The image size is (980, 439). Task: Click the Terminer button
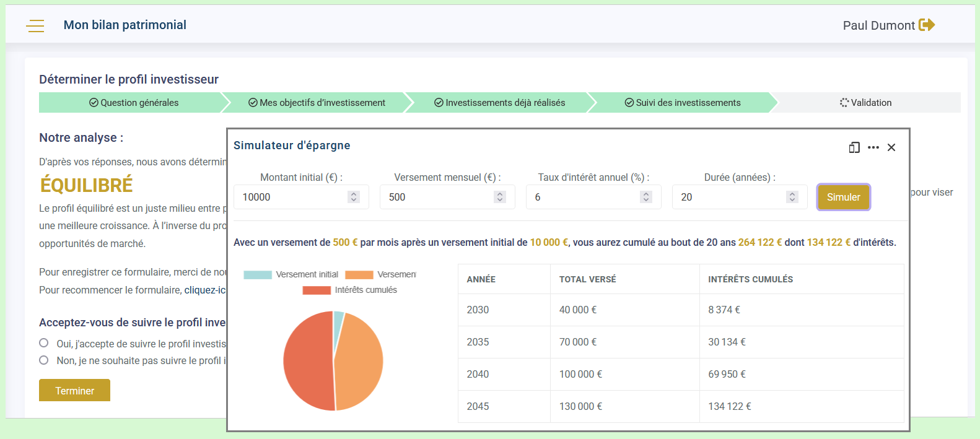(74, 391)
